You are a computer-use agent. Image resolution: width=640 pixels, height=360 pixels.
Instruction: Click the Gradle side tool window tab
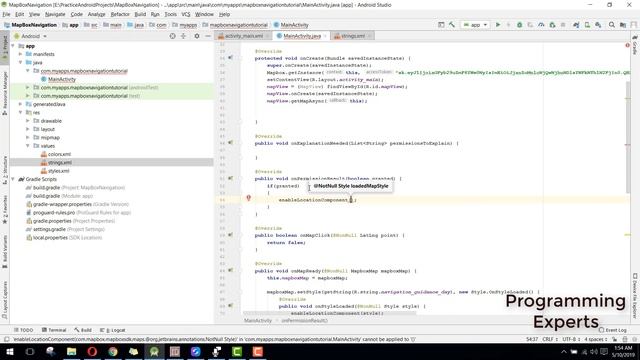pos(635,46)
